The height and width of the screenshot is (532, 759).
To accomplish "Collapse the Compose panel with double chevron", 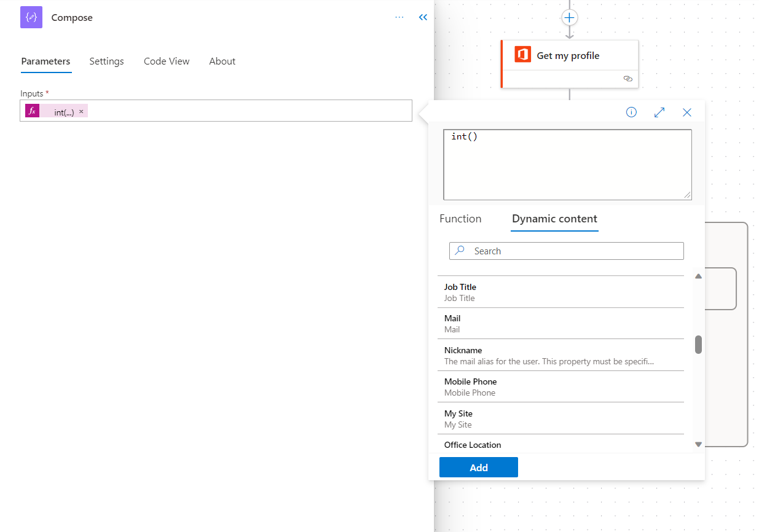I will [423, 17].
